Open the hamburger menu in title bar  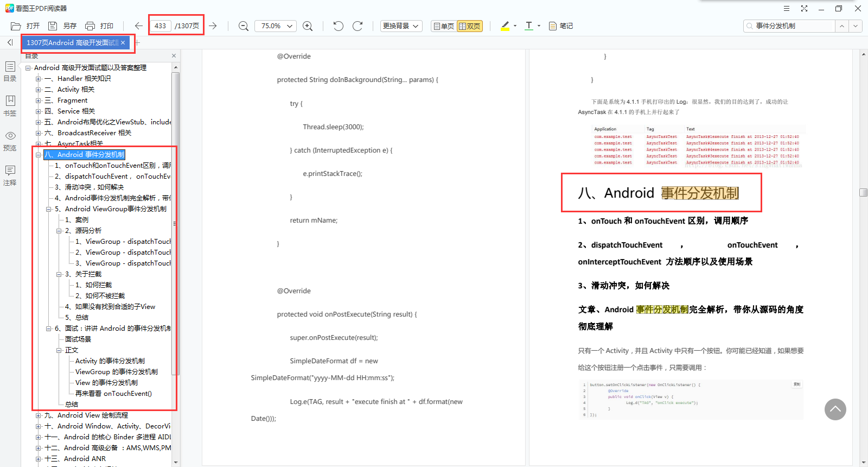(787, 9)
